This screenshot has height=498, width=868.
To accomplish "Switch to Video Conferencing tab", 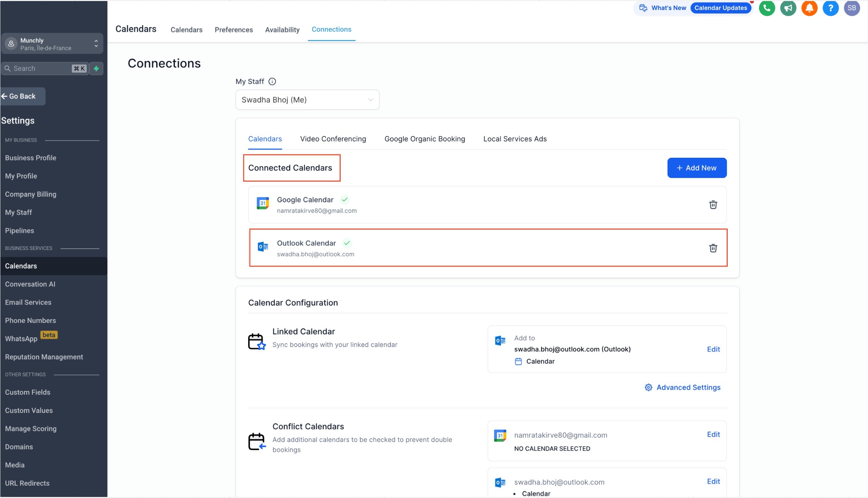I will point(333,139).
